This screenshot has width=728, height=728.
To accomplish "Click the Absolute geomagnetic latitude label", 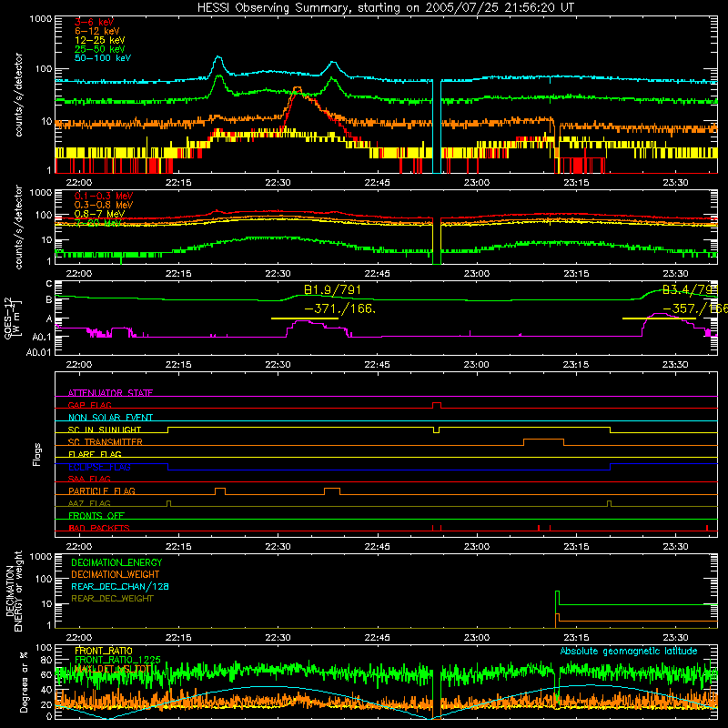I will [x=629, y=651].
